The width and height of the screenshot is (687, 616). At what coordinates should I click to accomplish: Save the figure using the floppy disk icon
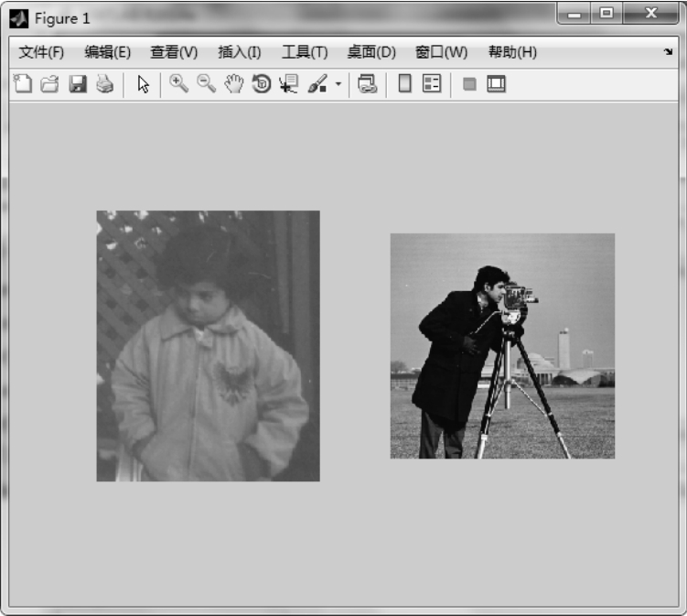(77, 84)
